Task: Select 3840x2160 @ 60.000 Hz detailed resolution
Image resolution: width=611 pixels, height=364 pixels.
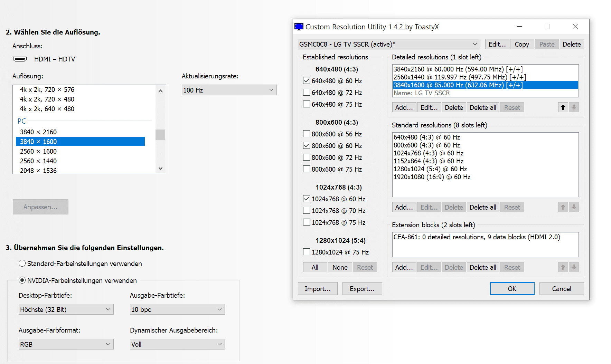Action: coord(485,69)
